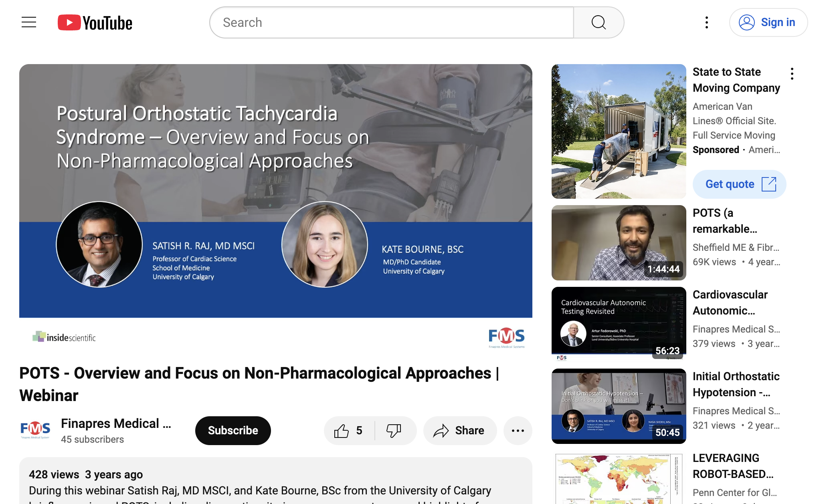This screenshot has height=504, width=821.
Task: Open LEVERAGING ROBOT-BASED... video title
Action: pyautogui.click(x=733, y=466)
